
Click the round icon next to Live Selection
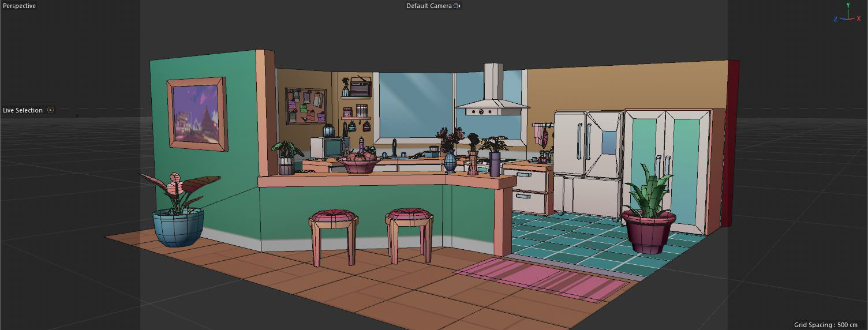pos(50,110)
